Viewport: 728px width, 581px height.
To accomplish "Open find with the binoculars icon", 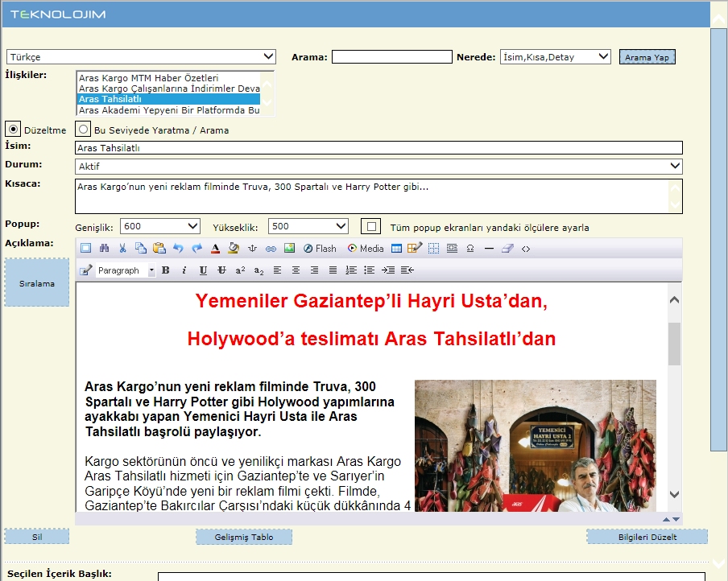I will pos(104,249).
